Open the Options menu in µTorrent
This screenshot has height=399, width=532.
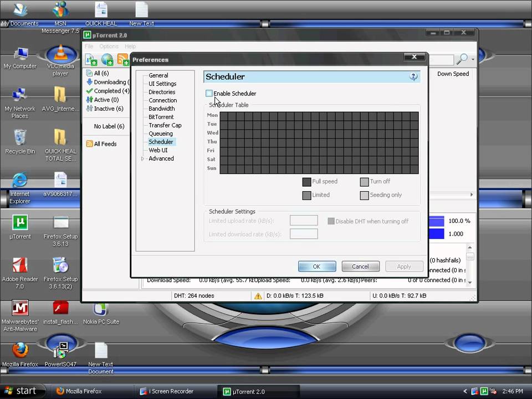(109, 46)
